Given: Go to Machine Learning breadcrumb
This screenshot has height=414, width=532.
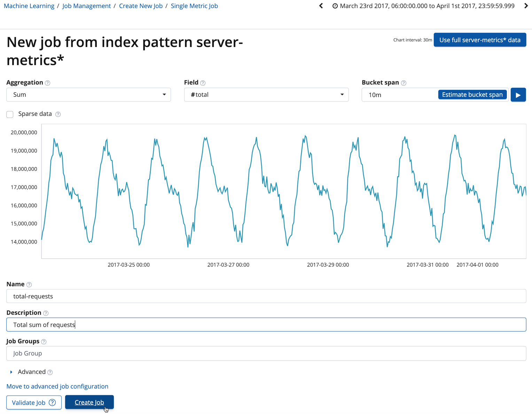Looking at the screenshot, I should (29, 6).
